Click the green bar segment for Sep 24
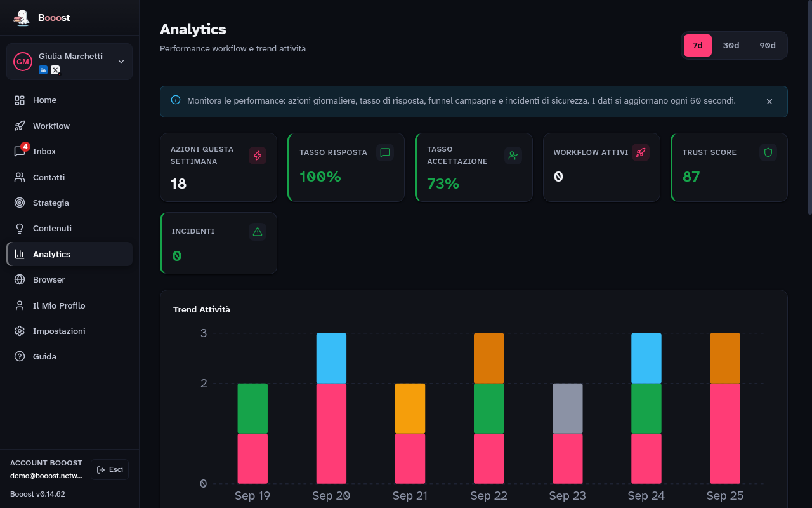Viewport: 812px width, 508px height. coord(646,408)
